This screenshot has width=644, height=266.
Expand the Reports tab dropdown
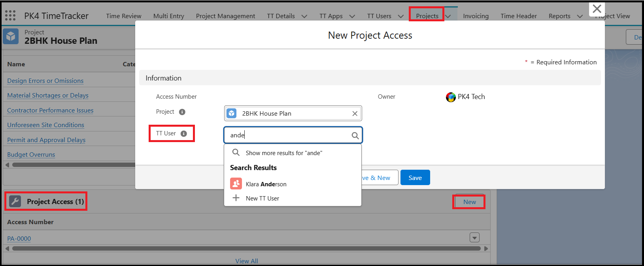[580, 16]
